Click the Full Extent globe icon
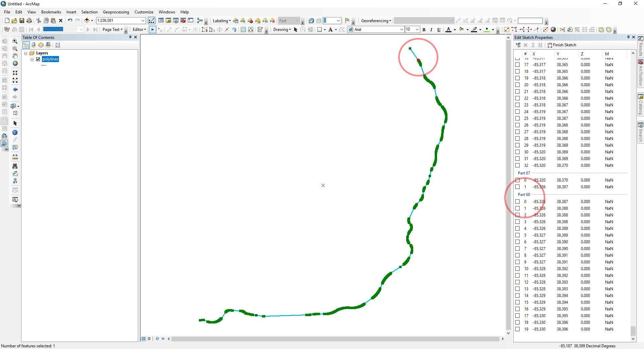 [15, 63]
